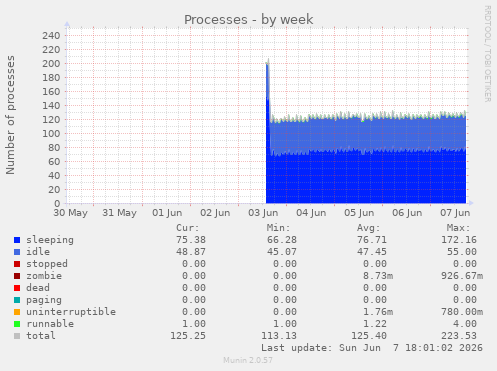Viewport: 497px width, 371px height.
Task: Click the uninterruptible average value 1.76m
Action: [378, 312]
